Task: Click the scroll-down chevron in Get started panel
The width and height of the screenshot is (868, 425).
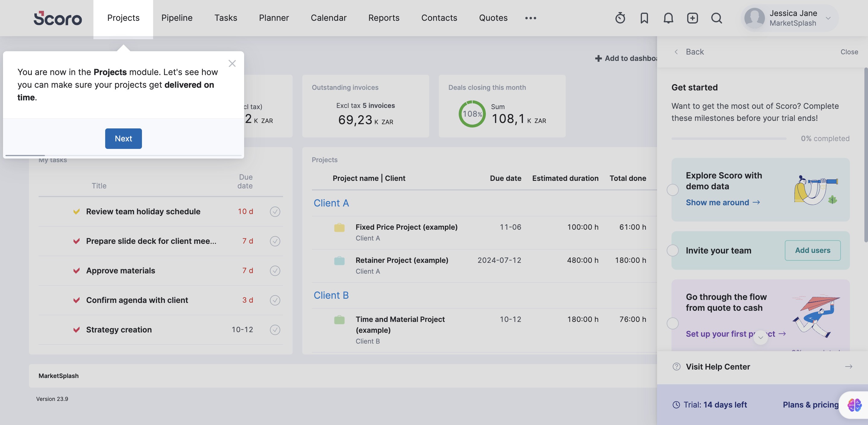Action: pyautogui.click(x=760, y=337)
